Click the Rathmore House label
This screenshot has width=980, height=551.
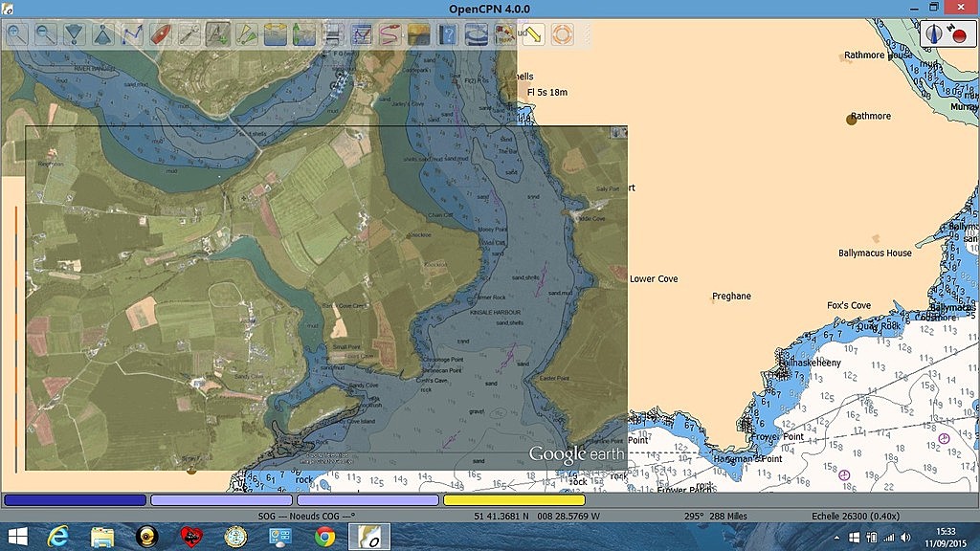(878, 55)
